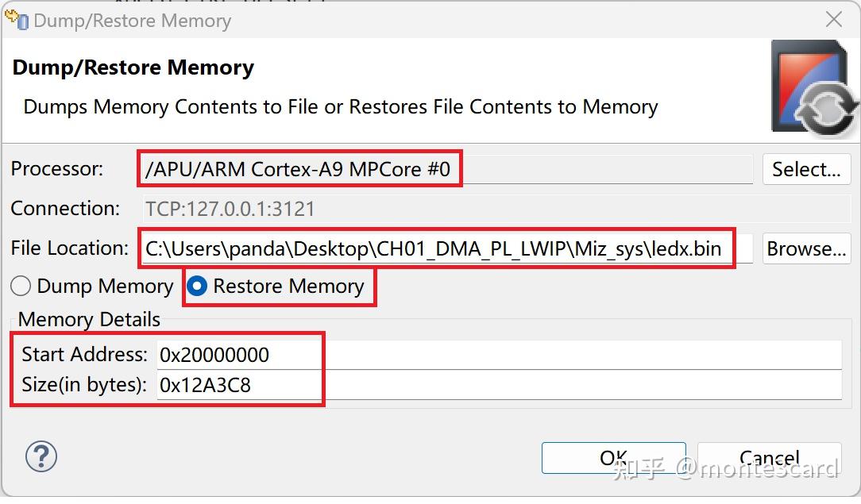Click the dialog description text under the heading
Image resolution: width=861 pixels, height=504 pixels.
(x=340, y=107)
